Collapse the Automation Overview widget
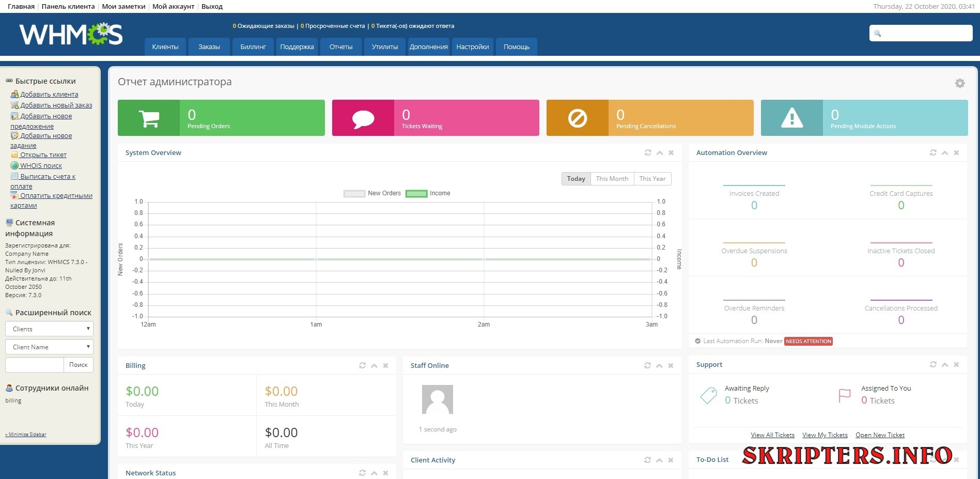980x479 pixels. (x=945, y=152)
